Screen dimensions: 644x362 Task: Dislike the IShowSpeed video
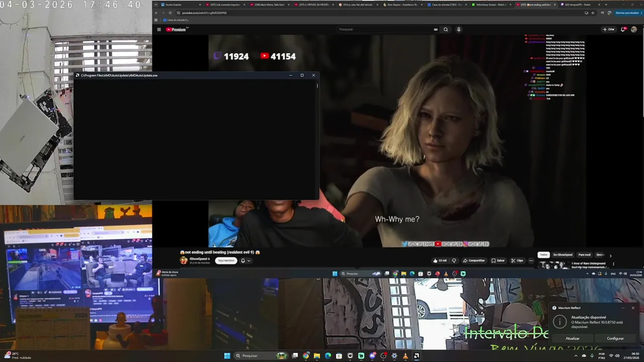pos(454,260)
